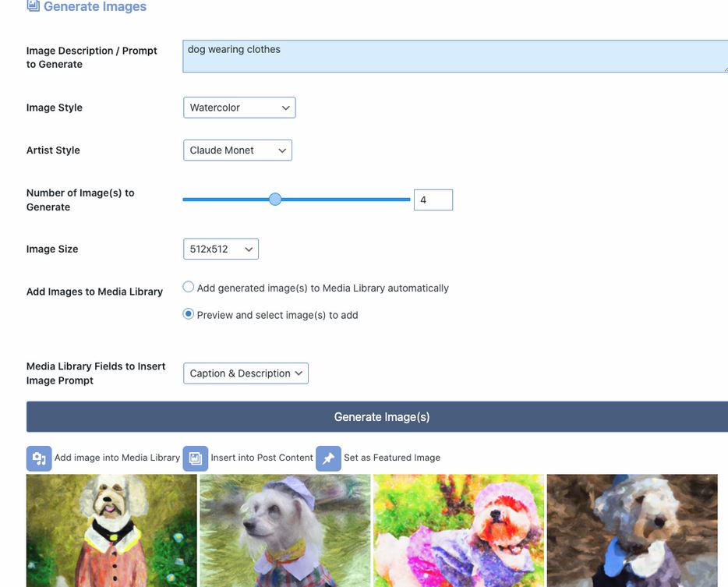This screenshot has height=587, width=728.
Task: Click the 'Add image into Media Library' text
Action: [117, 458]
